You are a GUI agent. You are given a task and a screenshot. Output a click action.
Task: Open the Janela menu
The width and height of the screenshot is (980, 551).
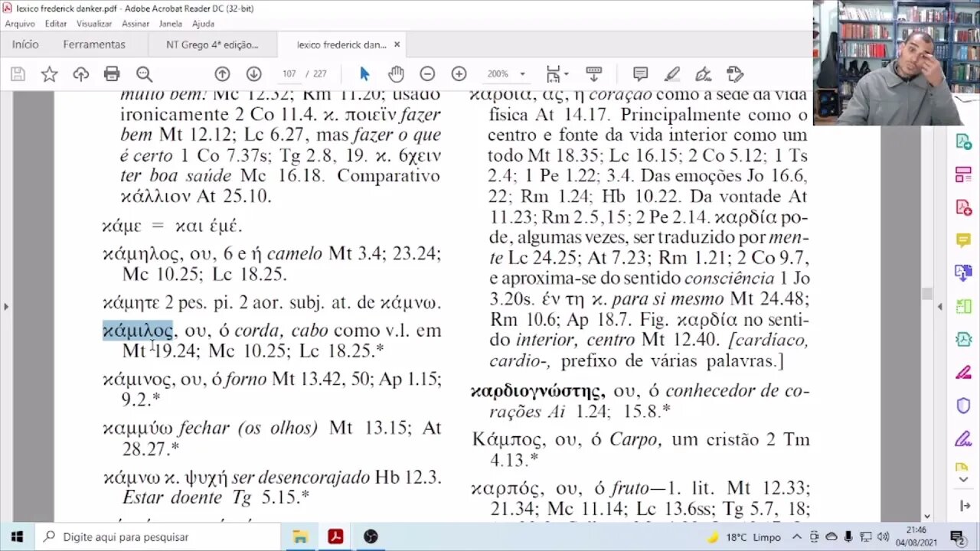pos(171,24)
